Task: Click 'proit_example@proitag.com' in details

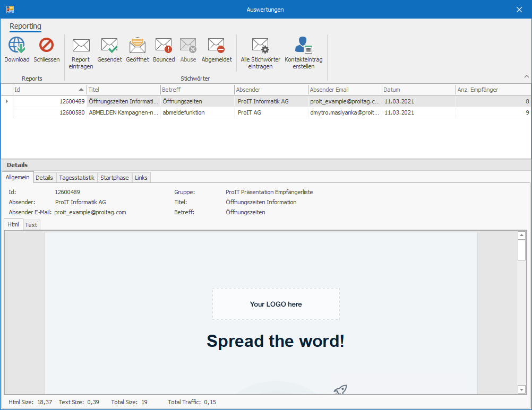Action: click(x=90, y=213)
